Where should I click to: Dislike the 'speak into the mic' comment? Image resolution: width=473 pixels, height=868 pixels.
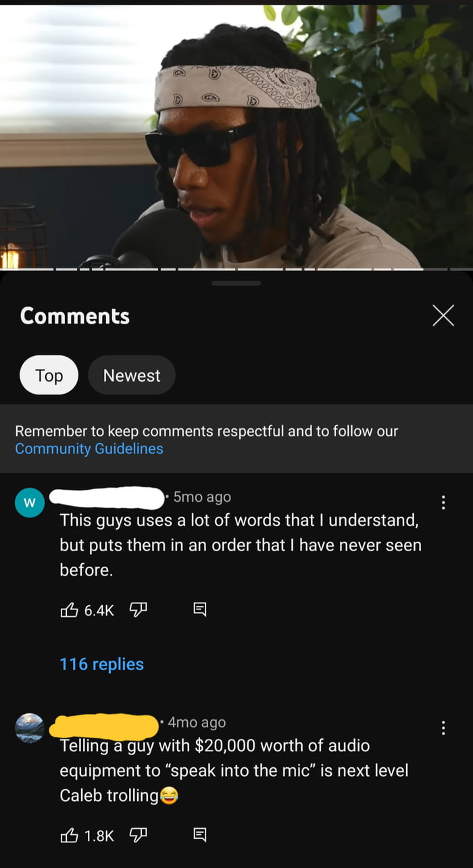pyautogui.click(x=138, y=836)
